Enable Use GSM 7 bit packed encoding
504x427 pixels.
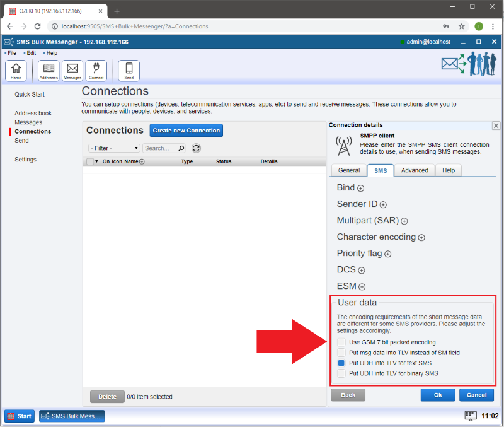click(341, 342)
